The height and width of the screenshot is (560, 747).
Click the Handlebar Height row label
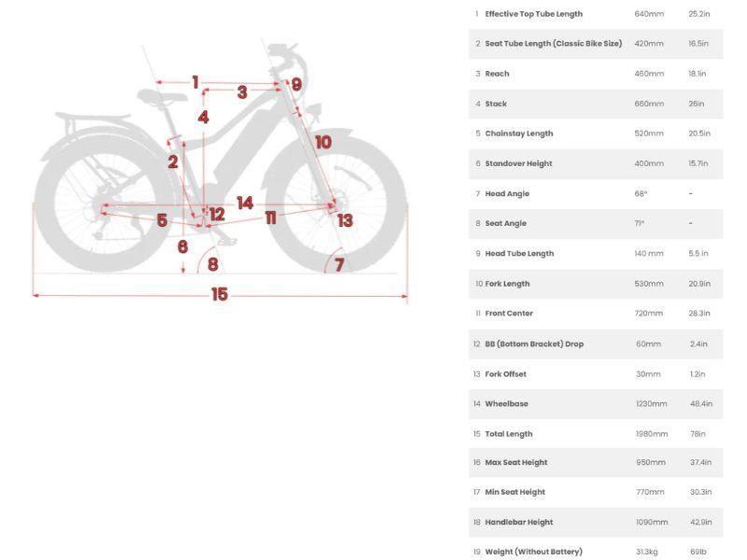[x=518, y=522]
